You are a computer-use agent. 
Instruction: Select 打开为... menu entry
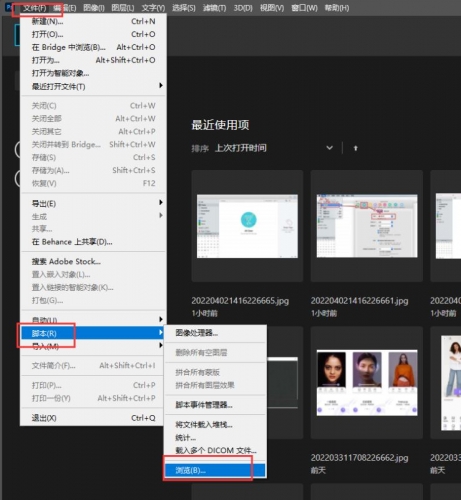point(93,60)
